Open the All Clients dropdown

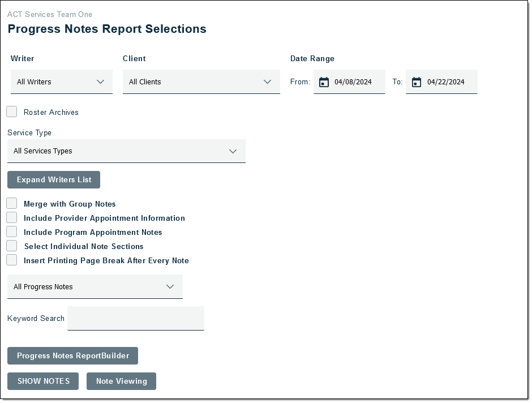pos(201,82)
